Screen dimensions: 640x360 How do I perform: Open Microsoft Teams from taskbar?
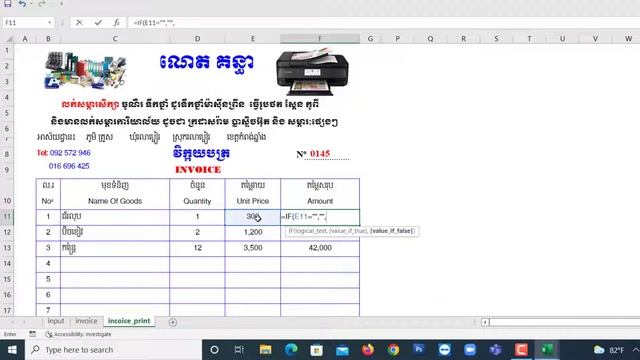(x=496, y=350)
